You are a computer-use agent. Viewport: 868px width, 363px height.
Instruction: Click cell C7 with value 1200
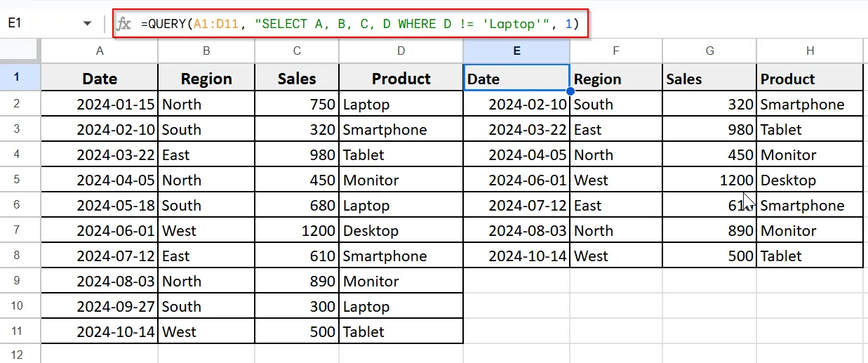pyautogui.click(x=297, y=230)
